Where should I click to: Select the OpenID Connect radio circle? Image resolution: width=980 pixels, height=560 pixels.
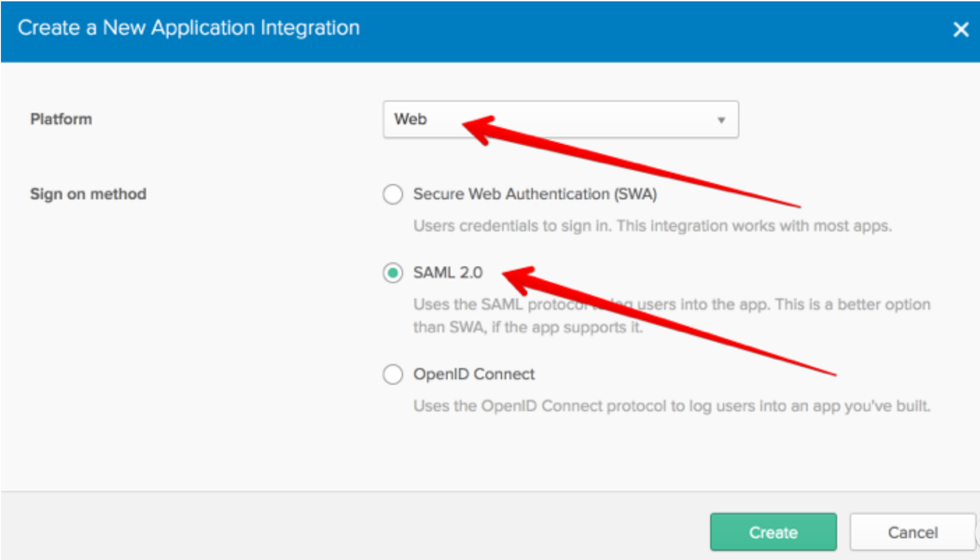[x=393, y=374]
